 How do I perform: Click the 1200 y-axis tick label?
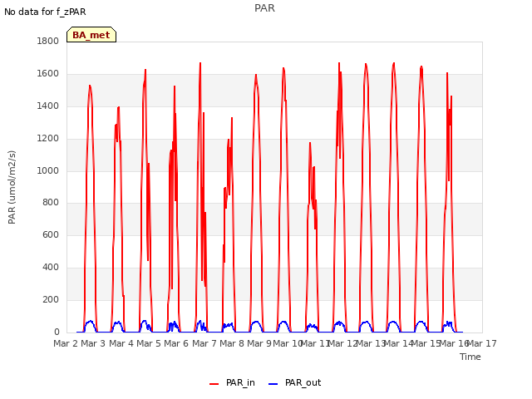[48, 139]
